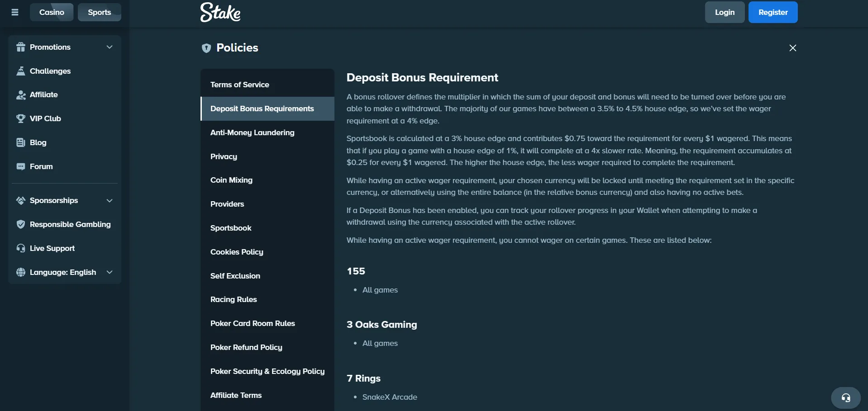Open the Providers policy
The height and width of the screenshot is (411, 868).
pos(267,204)
